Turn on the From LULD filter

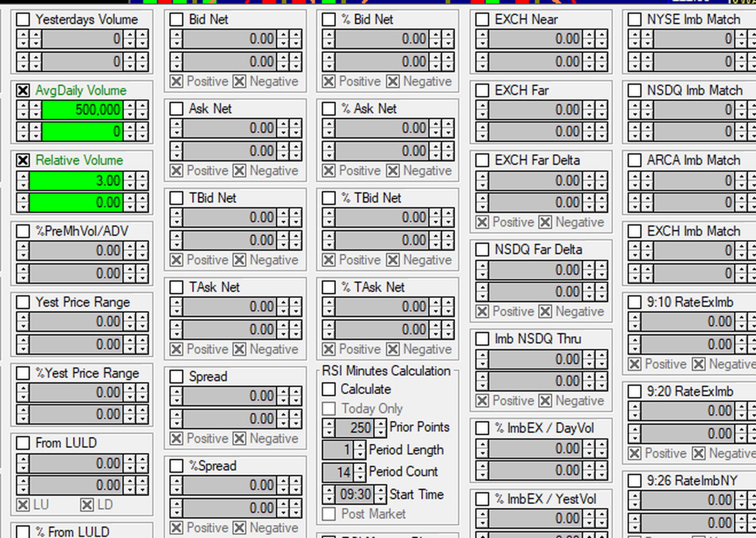coord(23,443)
